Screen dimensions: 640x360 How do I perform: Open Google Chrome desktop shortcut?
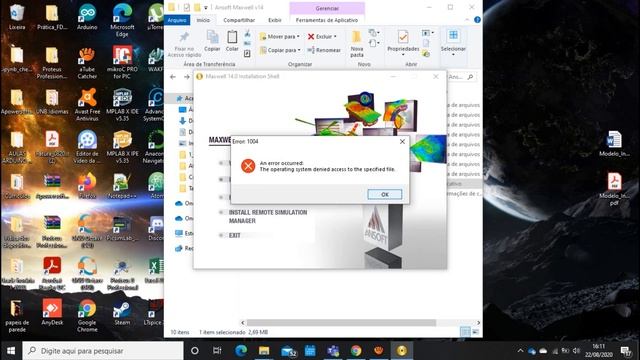coord(87,316)
